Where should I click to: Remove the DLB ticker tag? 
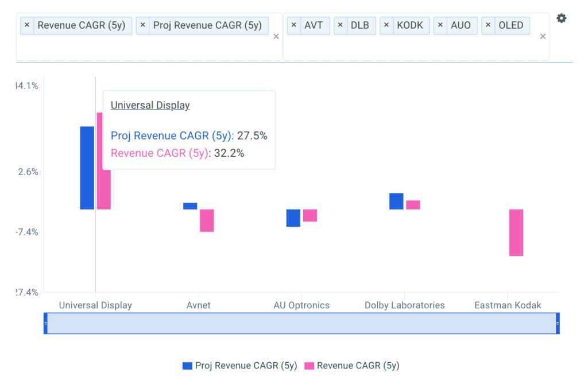pyautogui.click(x=341, y=25)
